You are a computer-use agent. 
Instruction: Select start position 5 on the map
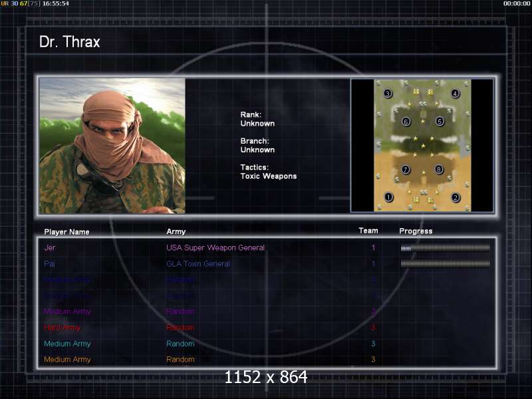[440, 121]
